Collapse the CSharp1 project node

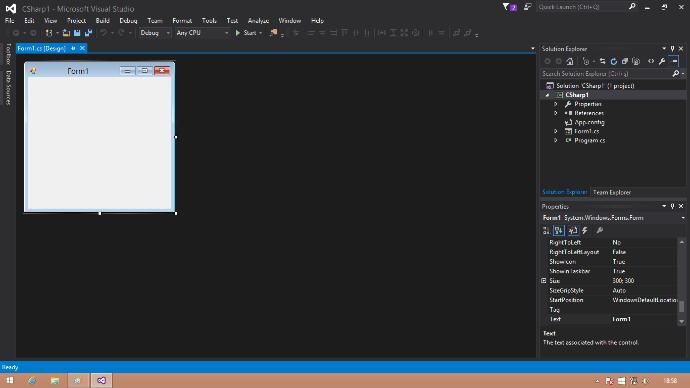(x=547, y=95)
